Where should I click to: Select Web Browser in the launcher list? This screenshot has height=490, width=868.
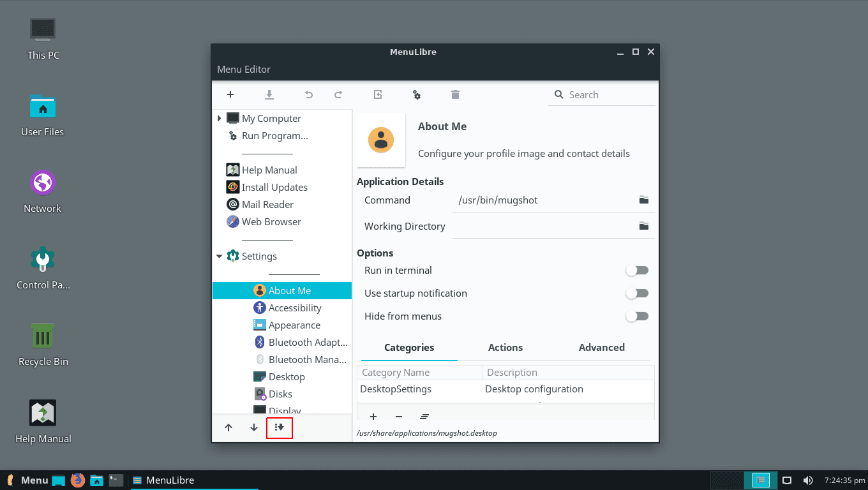(x=271, y=221)
